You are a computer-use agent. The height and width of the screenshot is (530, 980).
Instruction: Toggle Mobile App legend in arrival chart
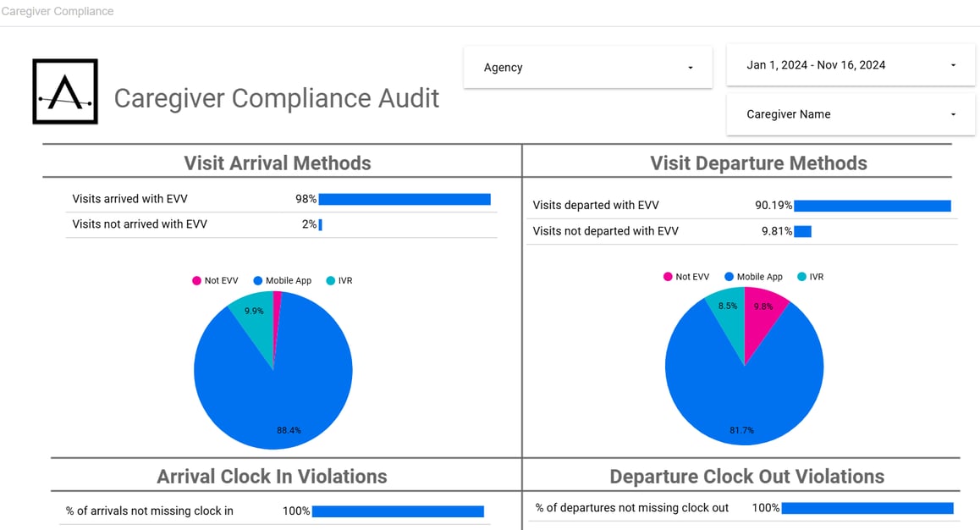pos(282,280)
